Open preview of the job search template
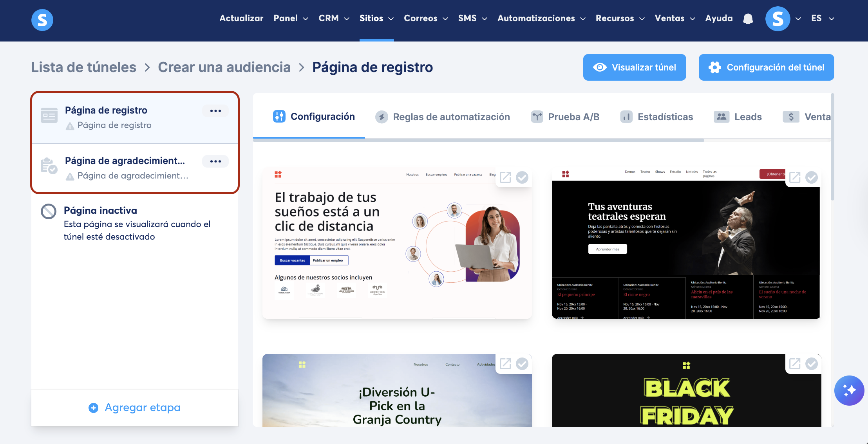The height and width of the screenshot is (444, 868). [505, 177]
